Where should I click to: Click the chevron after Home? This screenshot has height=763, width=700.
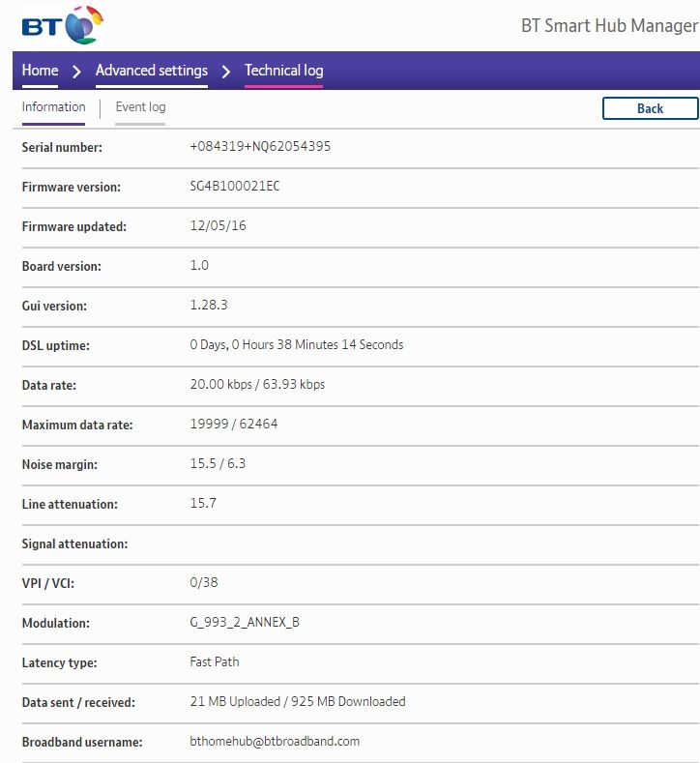click(x=76, y=72)
